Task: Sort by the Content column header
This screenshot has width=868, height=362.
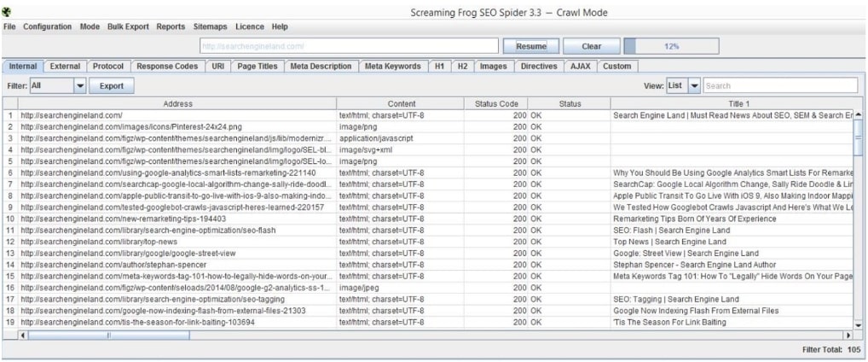Action: click(x=401, y=103)
